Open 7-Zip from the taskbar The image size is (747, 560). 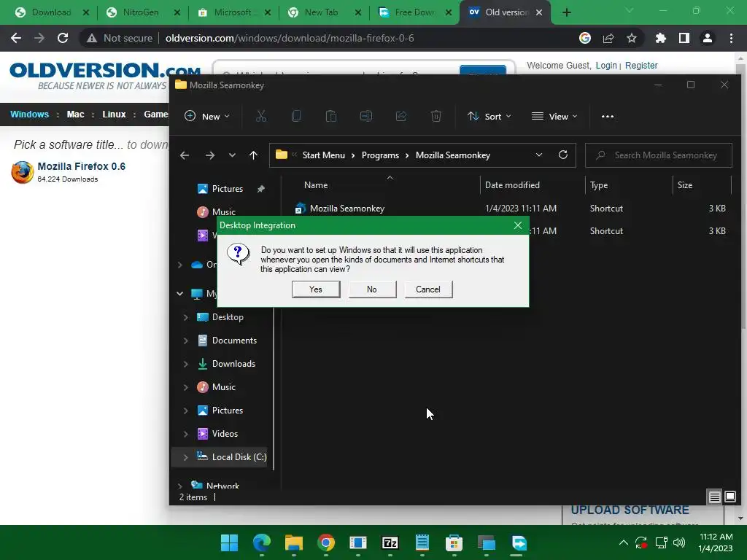click(x=390, y=542)
